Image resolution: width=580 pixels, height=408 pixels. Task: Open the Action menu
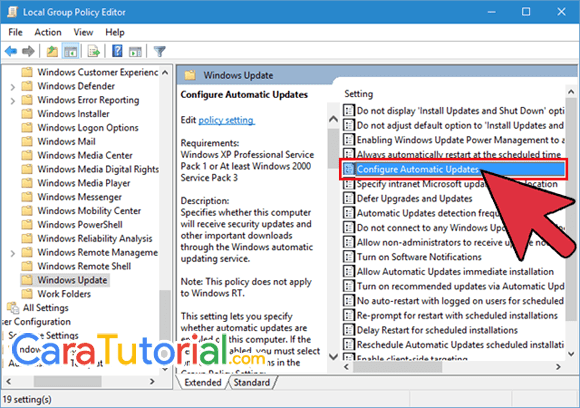point(48,32)
